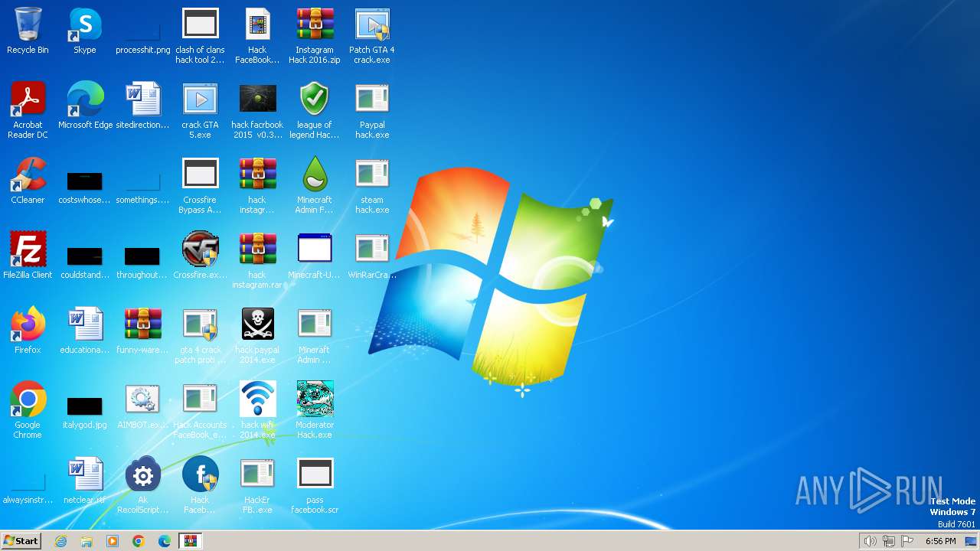Open Firefox desktop shortcut
The width and height of the screenshot is (980, 551).
28,324
